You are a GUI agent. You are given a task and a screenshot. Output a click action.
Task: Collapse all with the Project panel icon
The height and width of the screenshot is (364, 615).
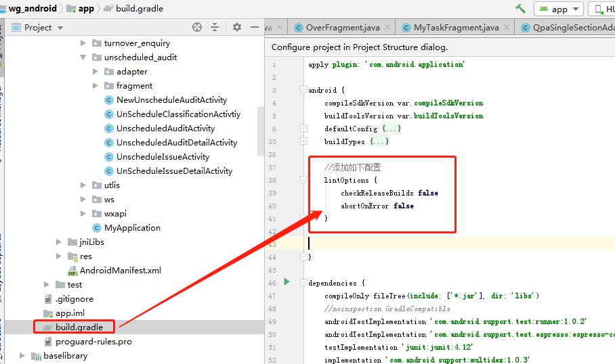[215, 27]
